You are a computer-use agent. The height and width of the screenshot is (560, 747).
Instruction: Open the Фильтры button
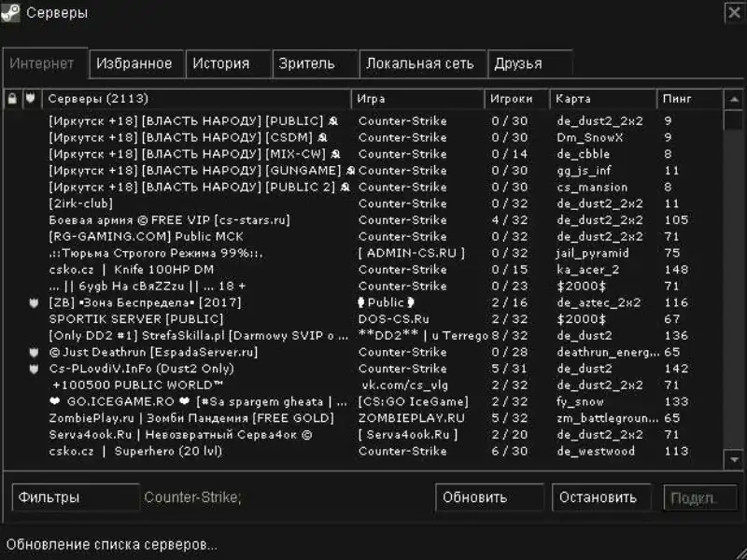[76, 497]
